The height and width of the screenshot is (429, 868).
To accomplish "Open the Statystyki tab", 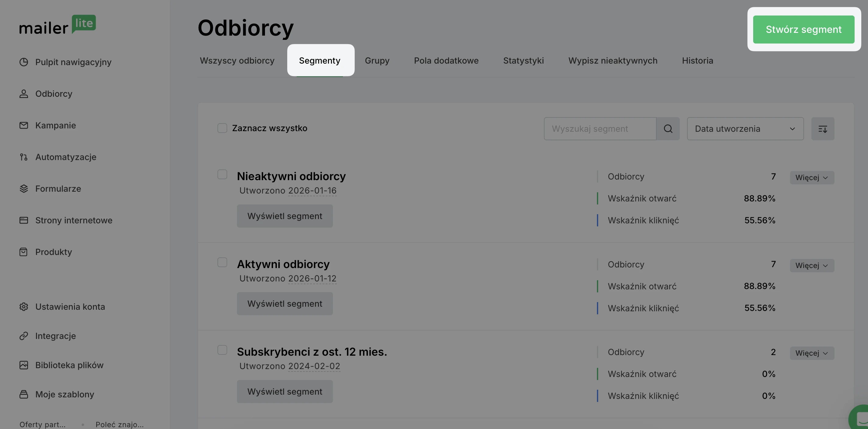I will point(523,61).
